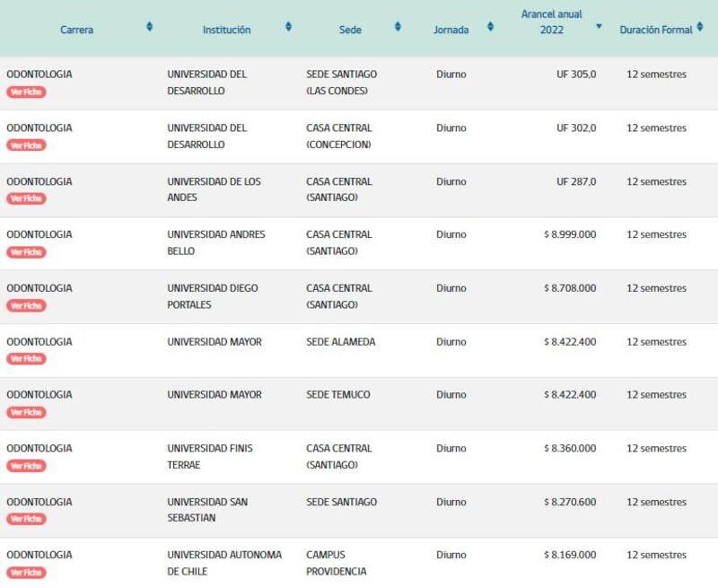718x588 pixels.
Task: Click the UF 305,0 arancel cell
Action: 575,75
